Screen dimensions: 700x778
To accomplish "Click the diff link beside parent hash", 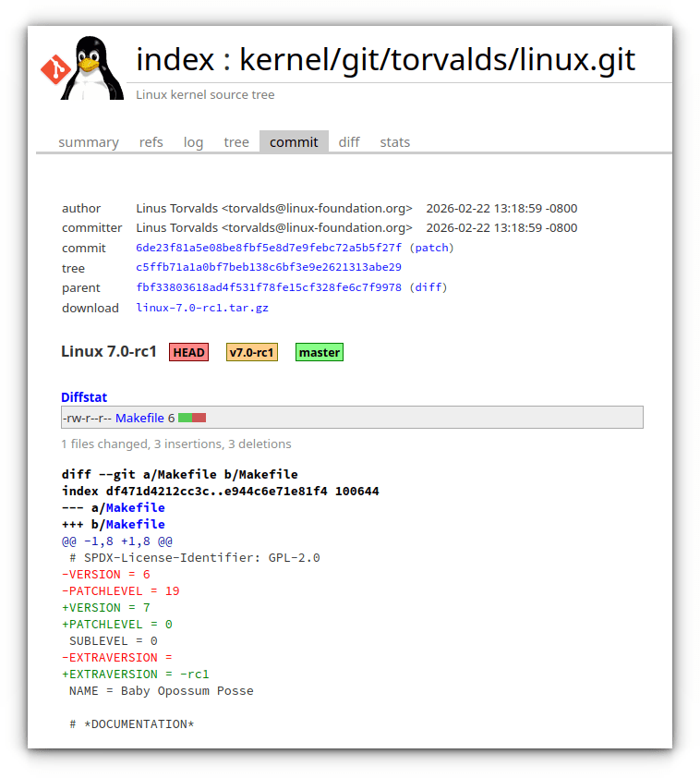I will (x=428, y=287).
